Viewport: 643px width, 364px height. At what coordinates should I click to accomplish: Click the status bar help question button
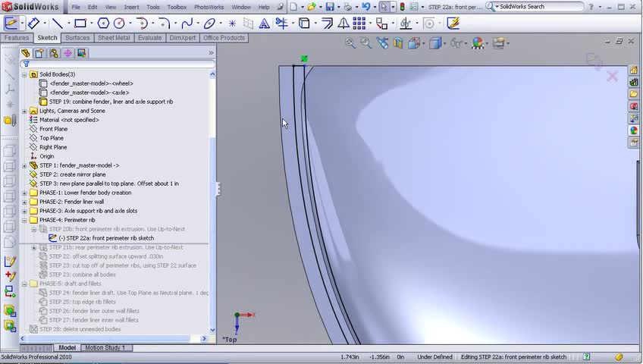[586, 357]
